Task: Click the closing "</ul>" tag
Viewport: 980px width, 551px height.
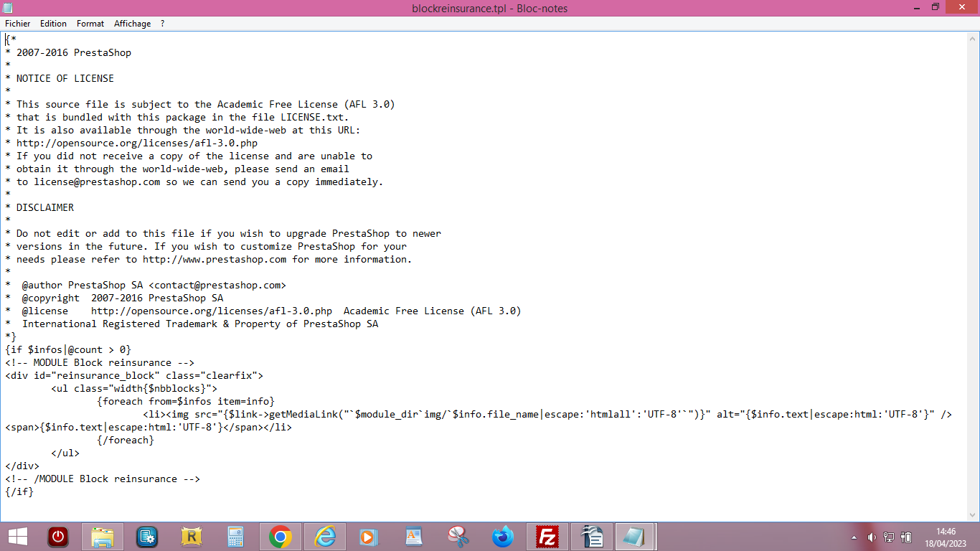Action: 65,453
